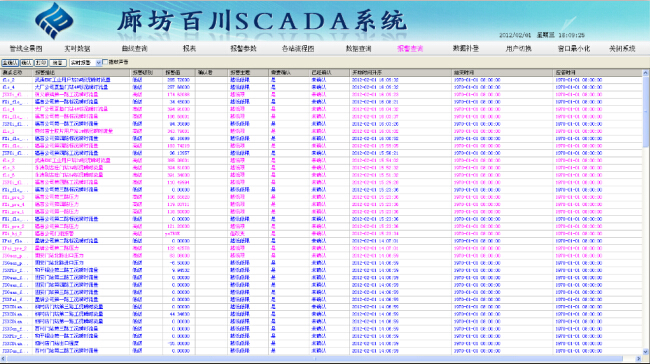
Task: Click the vertical scrollbar down arrow
Action: [x=645, y=352]
